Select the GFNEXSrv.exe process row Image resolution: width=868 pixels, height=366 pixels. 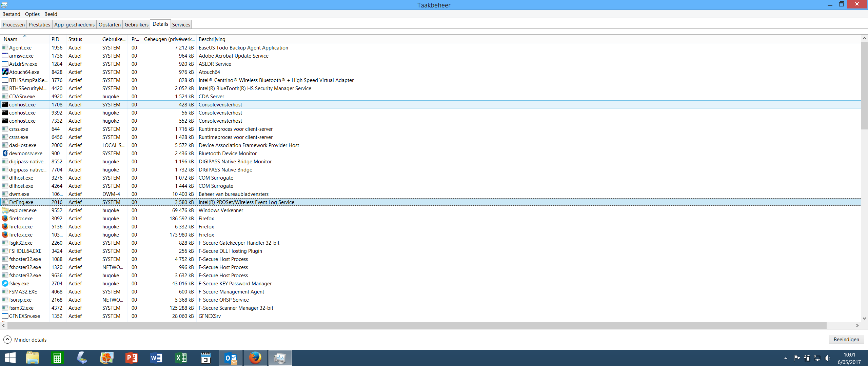431,316
